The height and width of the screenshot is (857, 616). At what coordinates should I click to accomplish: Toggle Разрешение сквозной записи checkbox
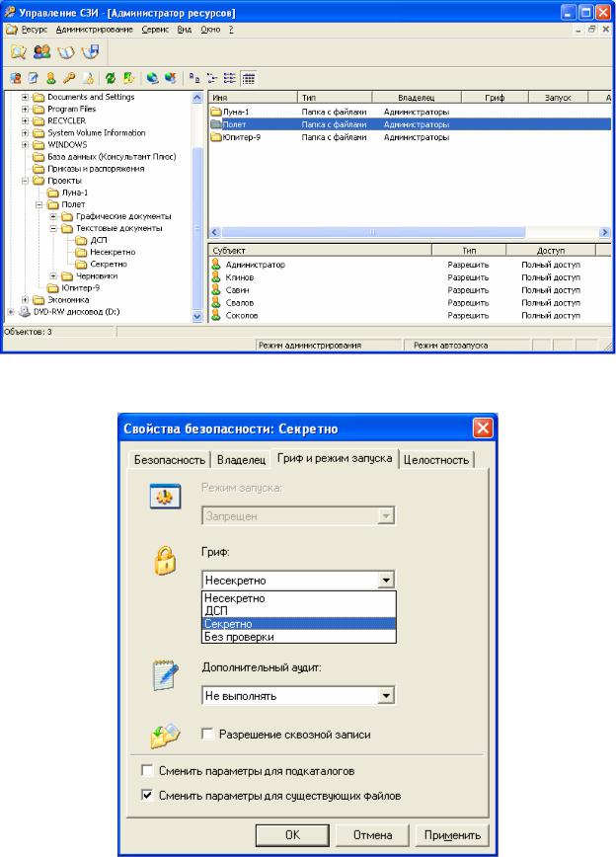pyautogui.click(x=207, y=734)
